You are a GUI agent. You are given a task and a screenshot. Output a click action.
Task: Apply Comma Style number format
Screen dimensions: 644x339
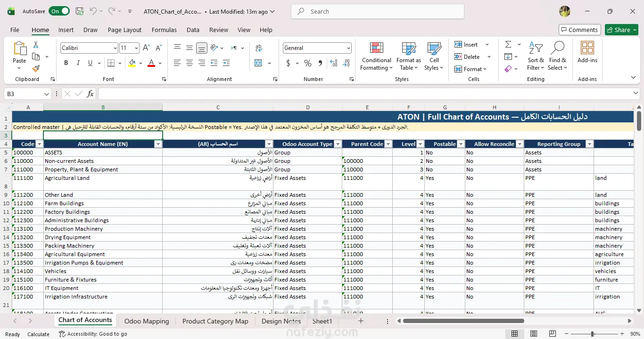tap(320, 63)
